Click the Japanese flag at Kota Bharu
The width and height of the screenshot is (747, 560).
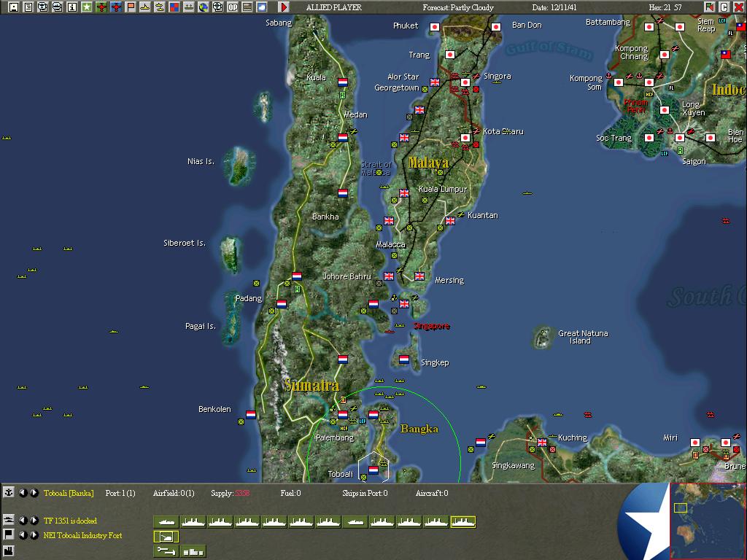click(x=465, y=138)
